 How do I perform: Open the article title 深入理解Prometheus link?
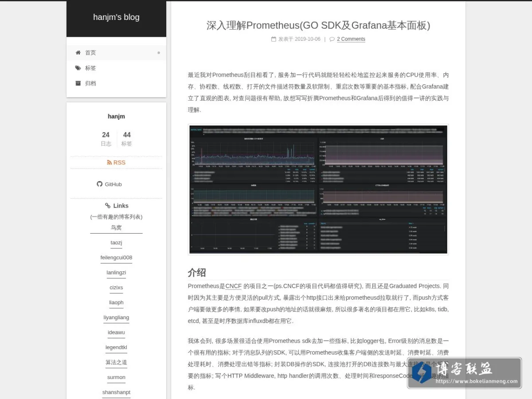(318, 25)
